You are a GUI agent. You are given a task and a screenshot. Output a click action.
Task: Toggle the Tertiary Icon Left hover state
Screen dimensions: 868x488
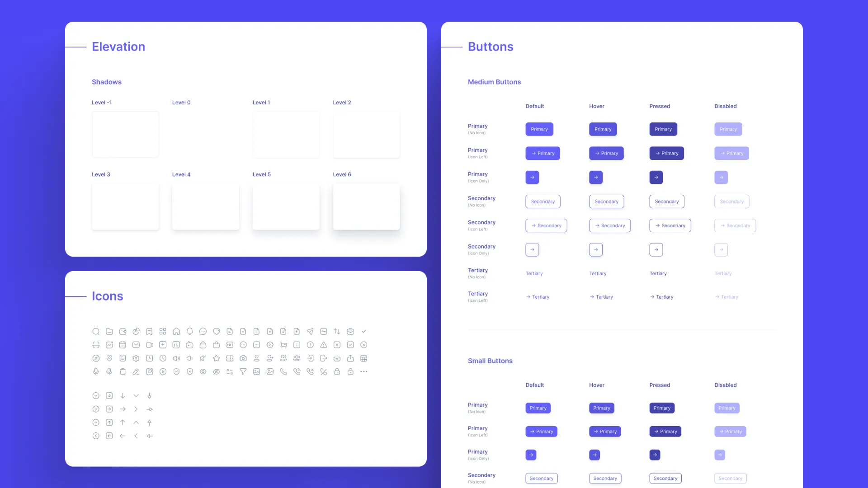(x=601, y=297)
